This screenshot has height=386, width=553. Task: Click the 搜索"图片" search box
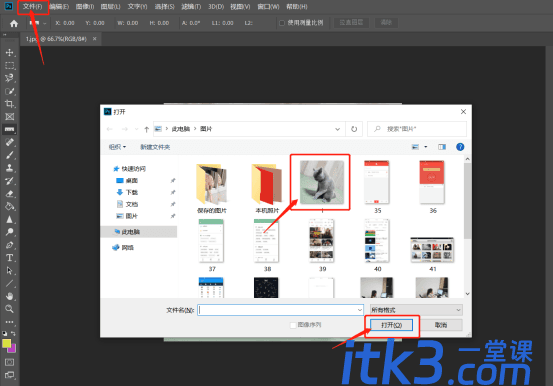[417, 129]
